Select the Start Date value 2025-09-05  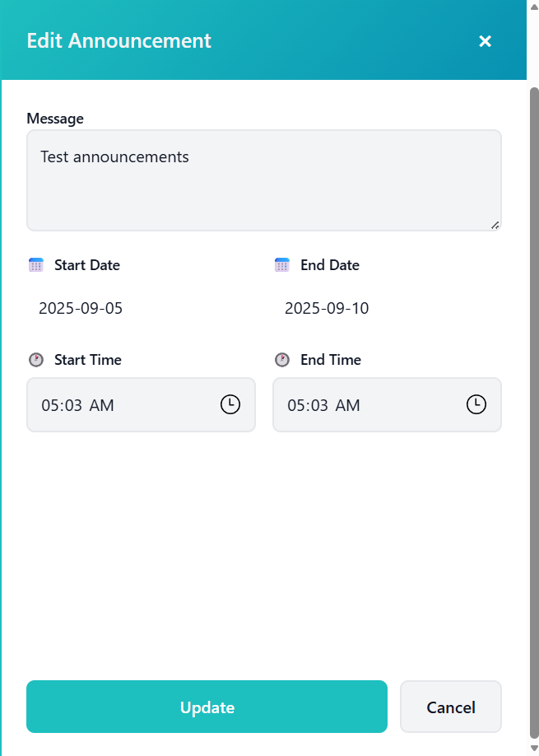coord(81,308)
